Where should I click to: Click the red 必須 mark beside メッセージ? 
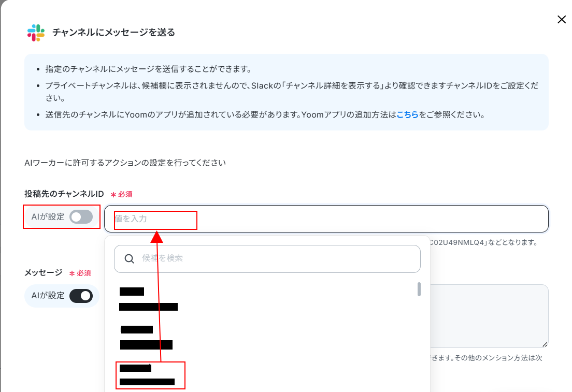(80, 273)
